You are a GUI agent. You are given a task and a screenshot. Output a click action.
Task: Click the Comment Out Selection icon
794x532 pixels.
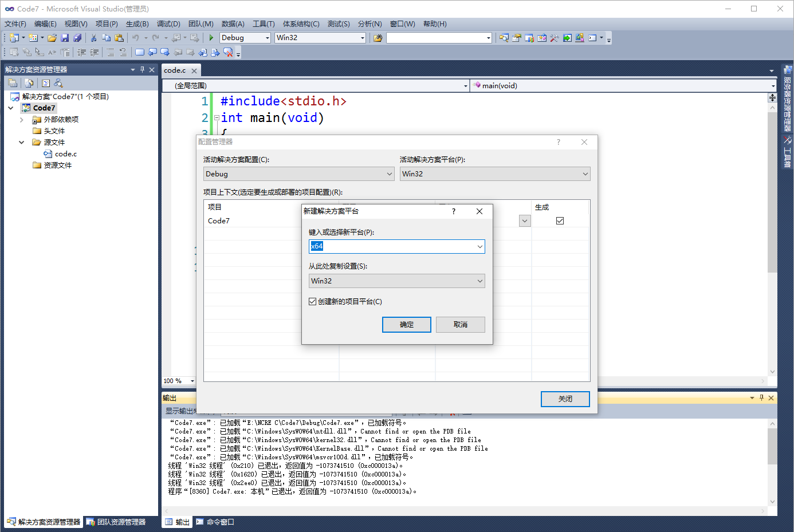click(x=111, y=52)
